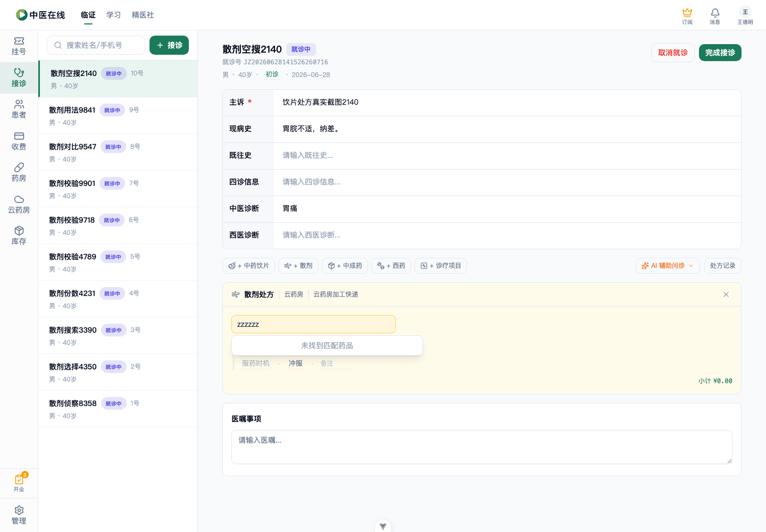The height and width of the screenshot is (532, 766).
Task: Switch to the 学习 top tab
Action: (x=114, y=15)
